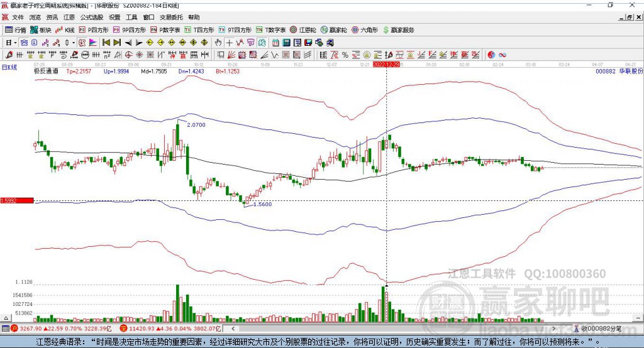Click the target circle drawing icon
This screenshot has width=644, height=348.
tap(128, 55)
